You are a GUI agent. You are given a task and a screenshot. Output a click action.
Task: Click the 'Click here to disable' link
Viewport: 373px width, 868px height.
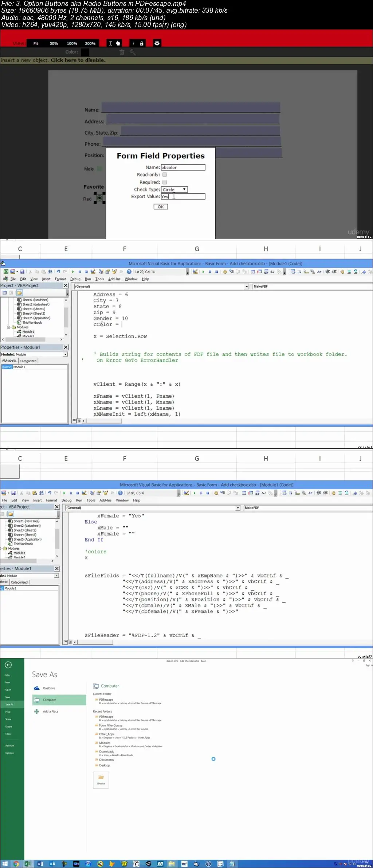click(x=78, y=60)
